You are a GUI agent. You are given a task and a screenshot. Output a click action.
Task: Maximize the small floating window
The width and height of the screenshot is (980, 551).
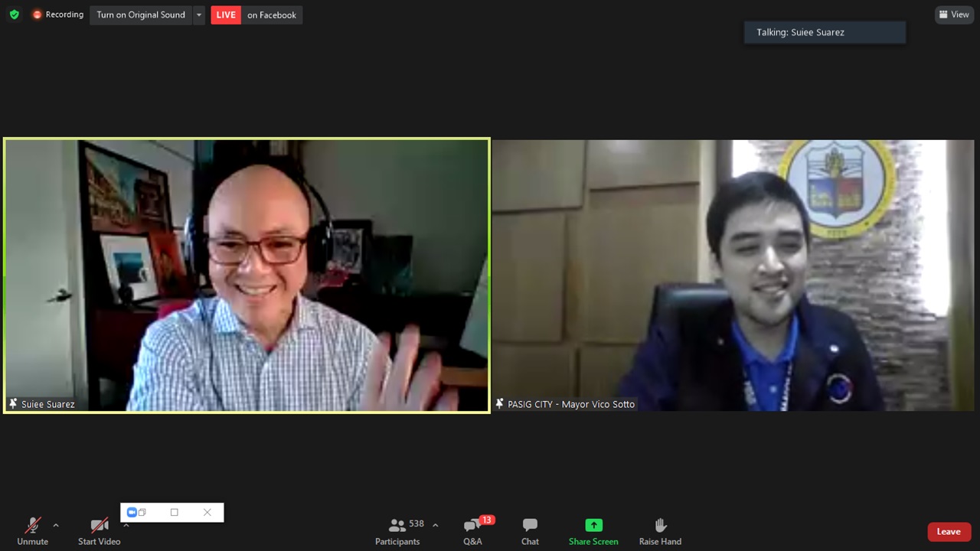click(x=175, y=512)
